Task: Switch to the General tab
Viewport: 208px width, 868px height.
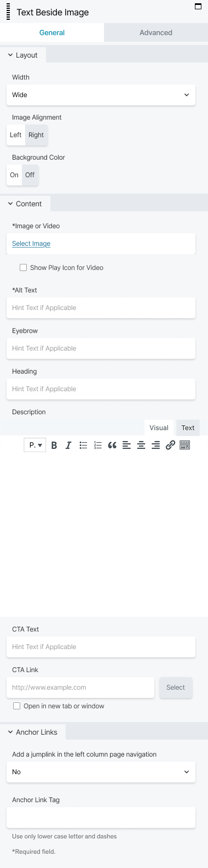Action: [x=52, y=32]
